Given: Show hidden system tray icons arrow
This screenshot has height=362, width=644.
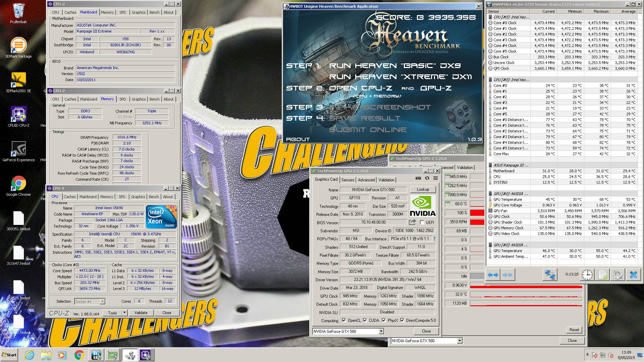Looking at the screenshot, I should 587,354.
